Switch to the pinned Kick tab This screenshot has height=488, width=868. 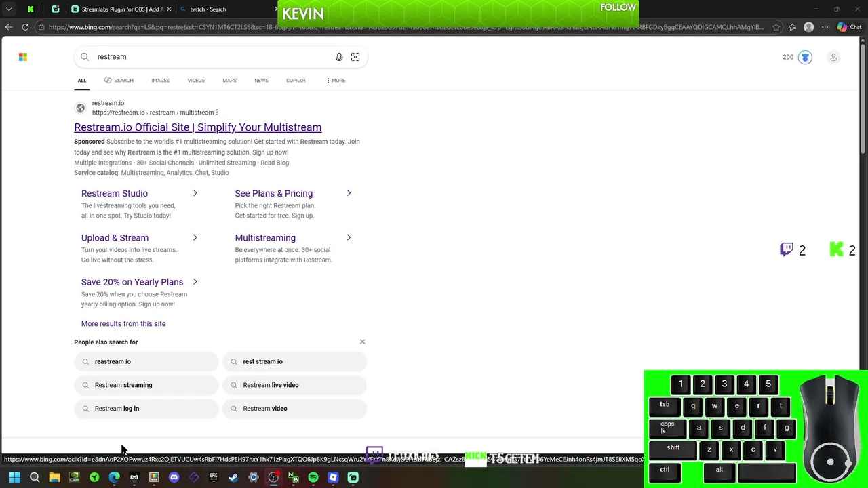(31, 9)
